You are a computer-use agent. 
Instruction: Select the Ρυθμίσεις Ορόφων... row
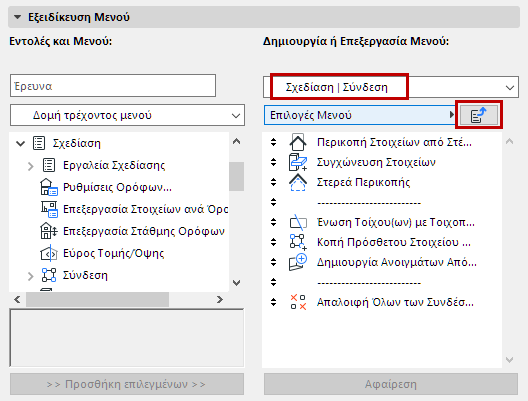click(119, 187)
